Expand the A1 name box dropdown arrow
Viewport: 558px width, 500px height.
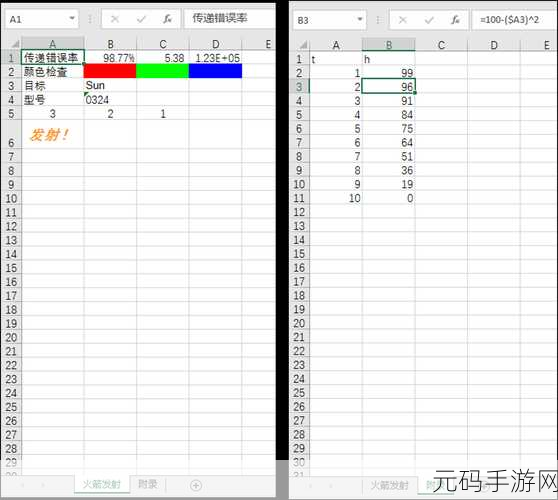[x=72, y=18]
